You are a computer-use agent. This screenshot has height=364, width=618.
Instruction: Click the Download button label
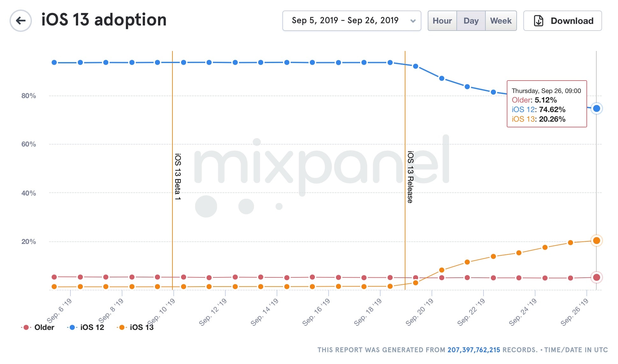(x=572, y=21)
